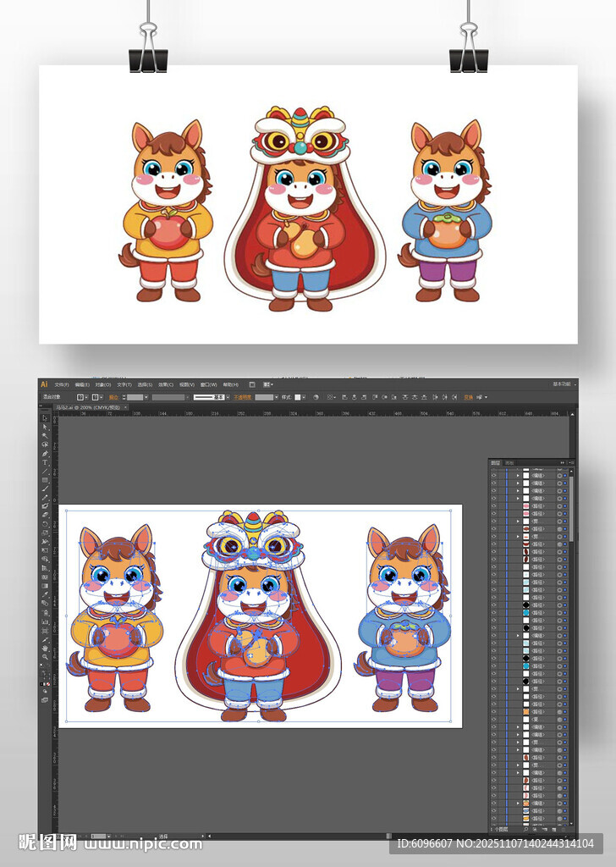
Task: Click the None (red slash) color button in toolbox
Action: click(x=48, y=684)
